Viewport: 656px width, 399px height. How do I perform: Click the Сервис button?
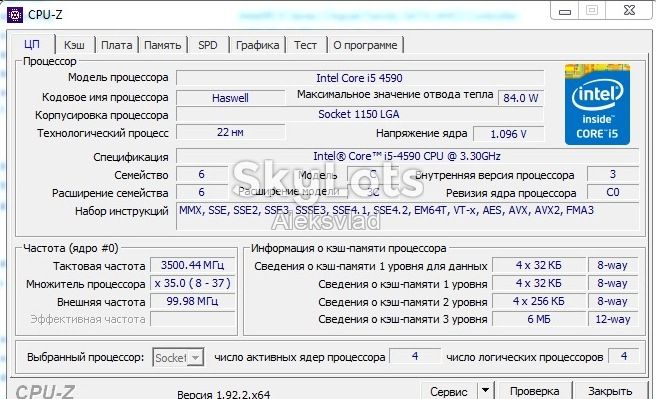pyautogui.click(x=448, y=391)
